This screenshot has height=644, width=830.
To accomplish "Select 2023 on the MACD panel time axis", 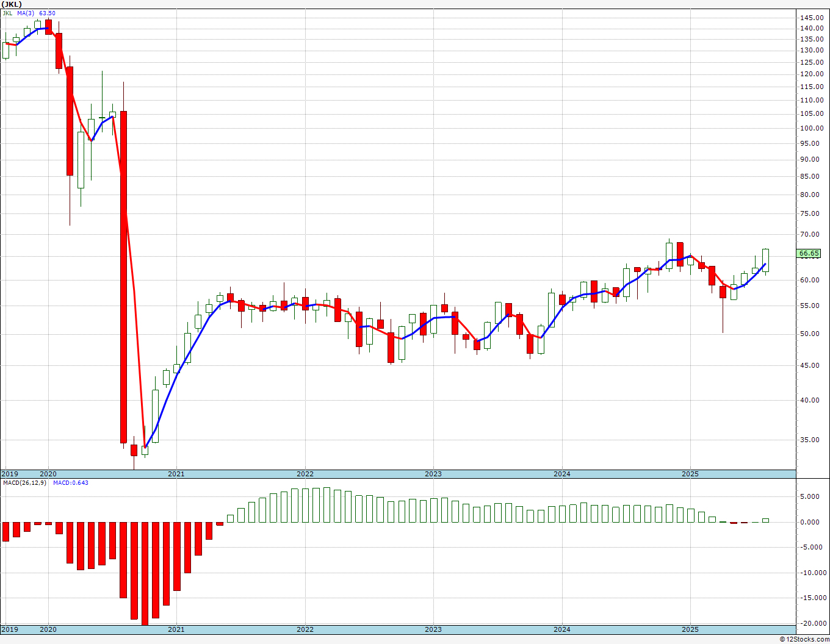I will pyautogui.click(x=433, y=629).
